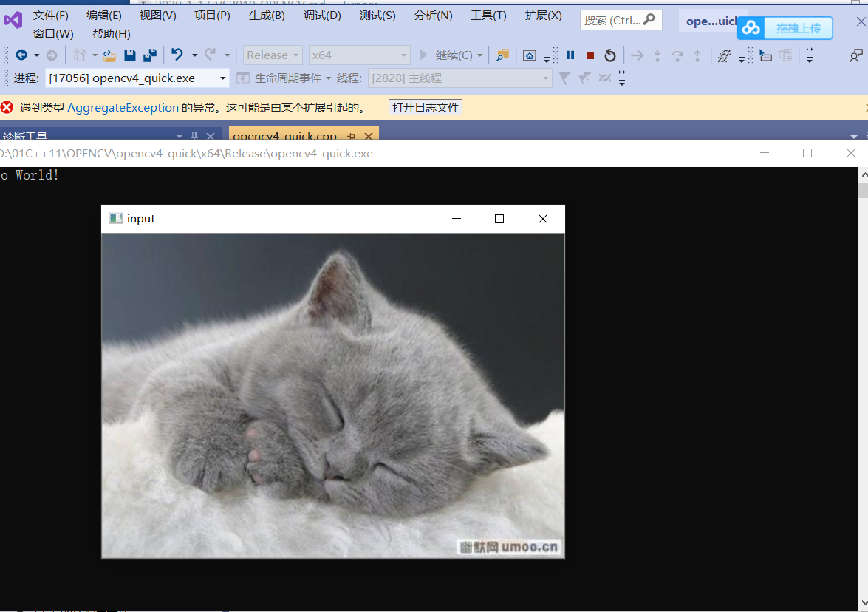Click the Undo arrow icon
This screenshot has height=612, width=868.
[177, 54]
